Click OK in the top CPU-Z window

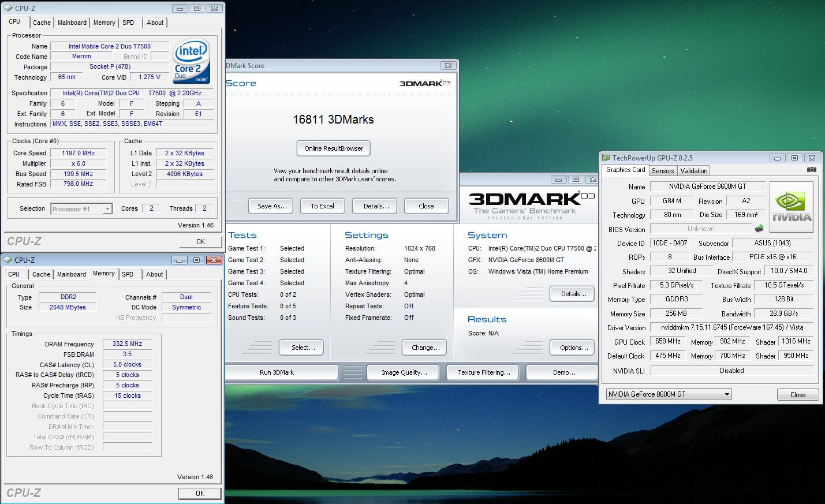click(200, 242)
